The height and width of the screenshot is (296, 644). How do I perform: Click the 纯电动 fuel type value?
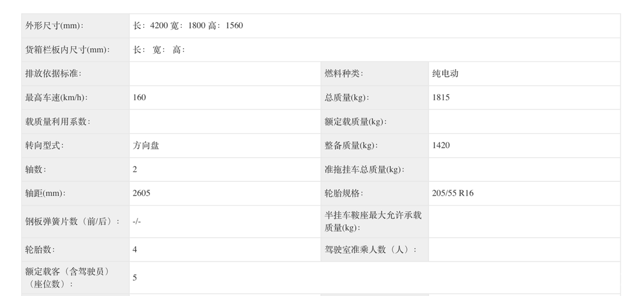(x=445, y=73)
